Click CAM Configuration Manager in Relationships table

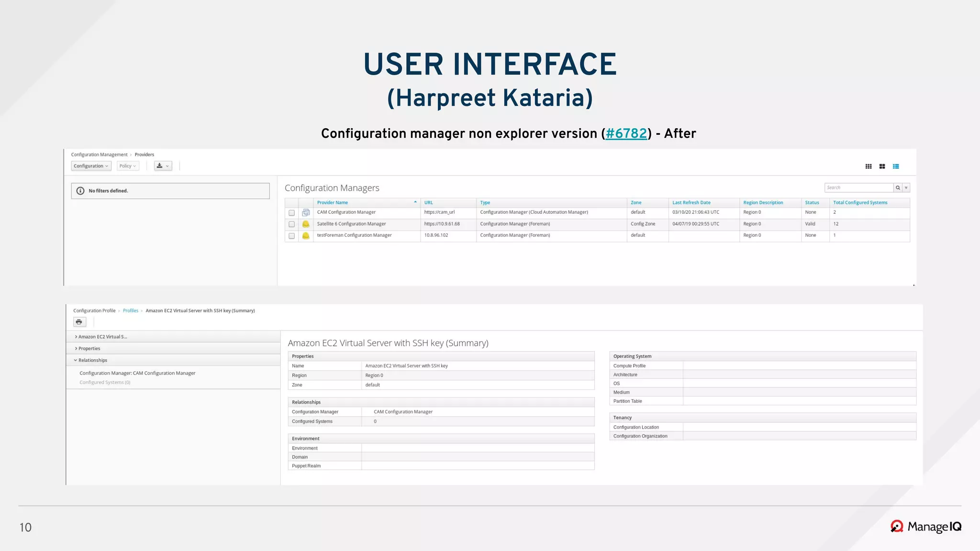coord(403,412)
